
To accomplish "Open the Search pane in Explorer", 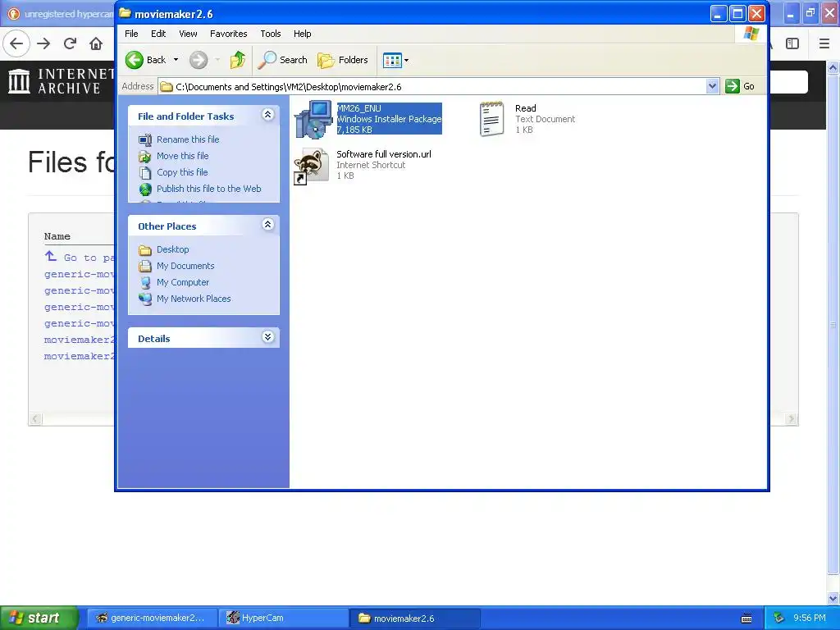I will coord(282,60).
